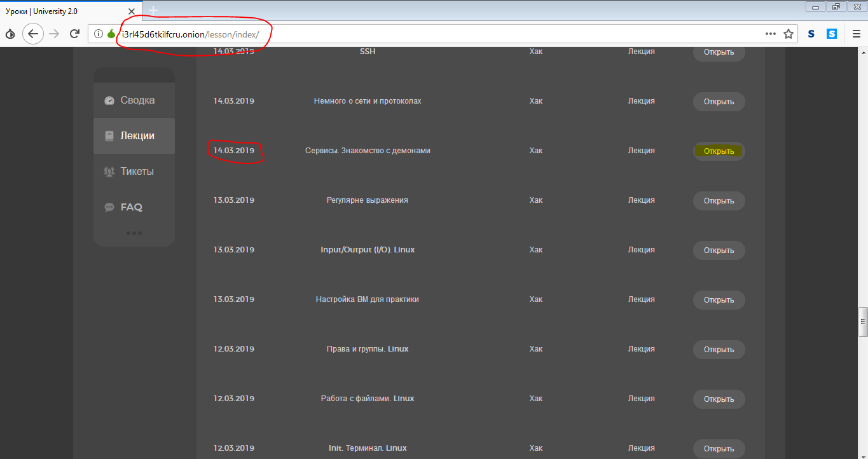Click the forward navigation arrow
This screenshot has height=459, width=868.
point(54,34)
